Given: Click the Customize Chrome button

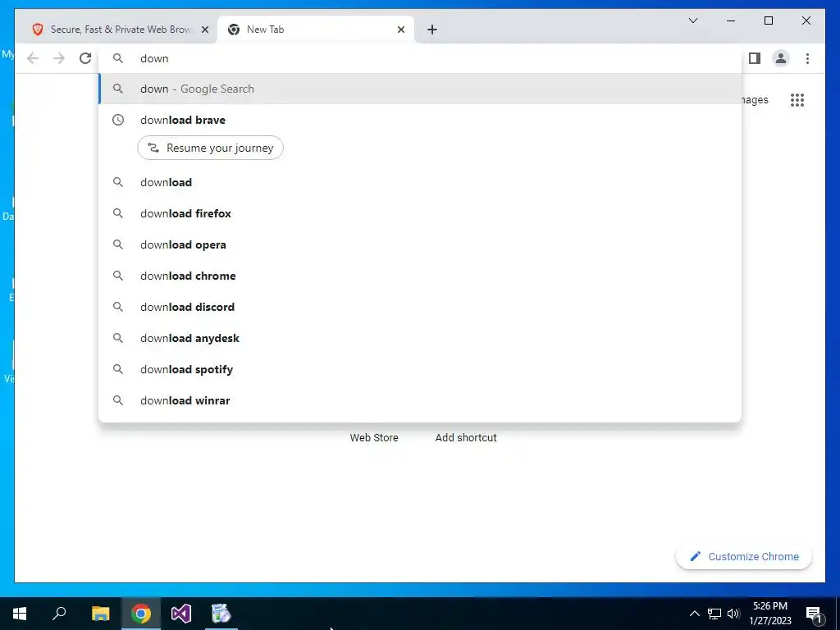Looking at the screenshot, I should [743, 557].
